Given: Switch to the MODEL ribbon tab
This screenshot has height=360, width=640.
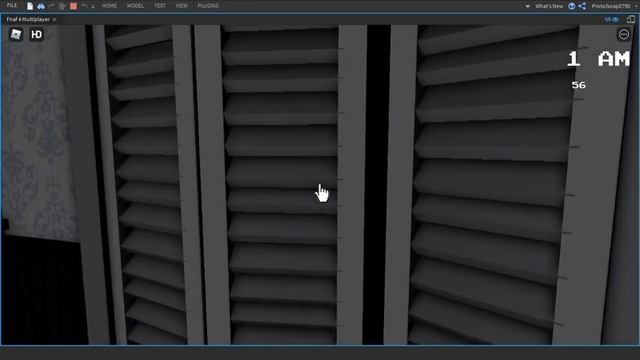Looking at the screenshot, I should pos(135,6).
